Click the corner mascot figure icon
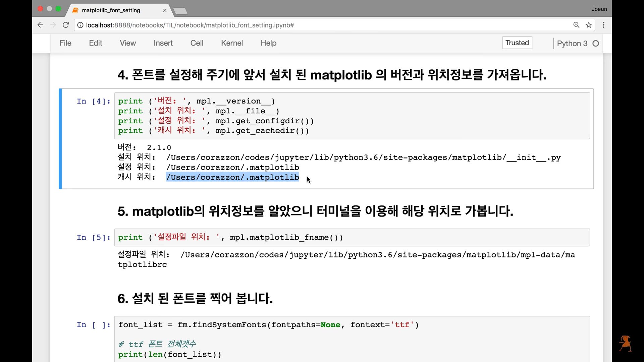644x362 pixels. [625, 344]
